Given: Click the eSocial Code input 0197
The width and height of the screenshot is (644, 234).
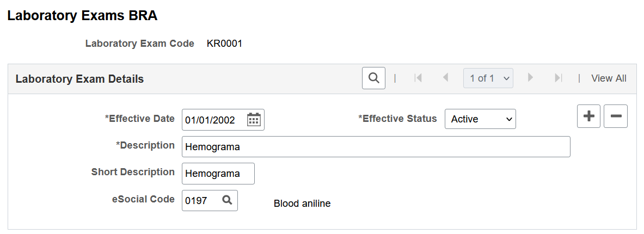Looking at the screenshot, I should (x=201, y=200).
